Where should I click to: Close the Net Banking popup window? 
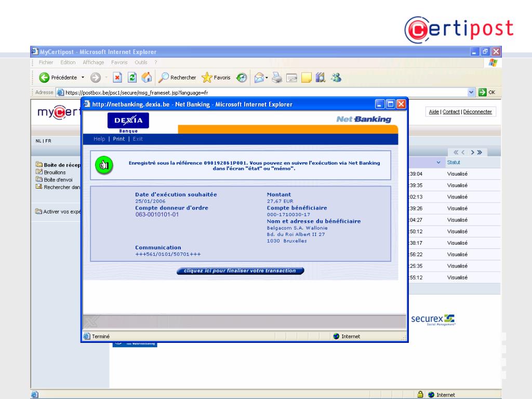pyautogui.click(x=401, y=104)
